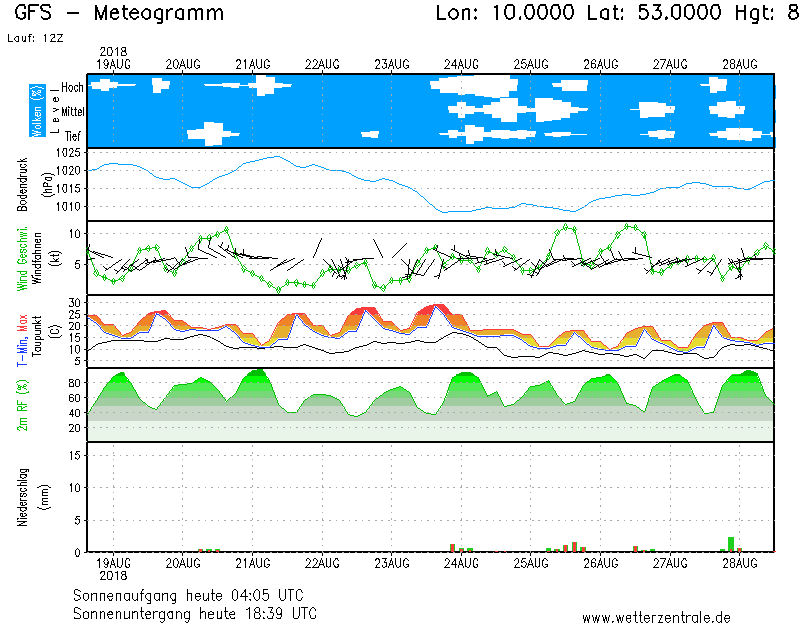
Task: Click "25AUG" on the top date axis
Action: pyautogui.click(x=531, y=64)
